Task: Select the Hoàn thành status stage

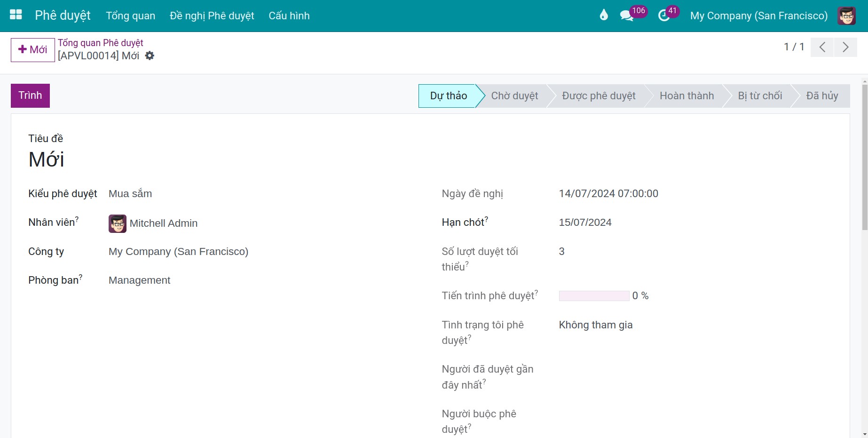Action: click(x=687, y=96)
